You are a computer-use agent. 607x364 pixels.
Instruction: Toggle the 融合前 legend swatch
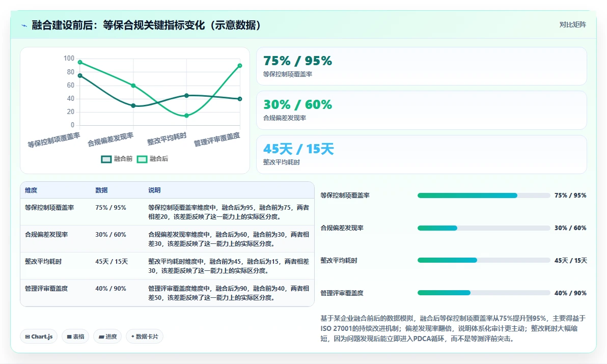[106, 159]
